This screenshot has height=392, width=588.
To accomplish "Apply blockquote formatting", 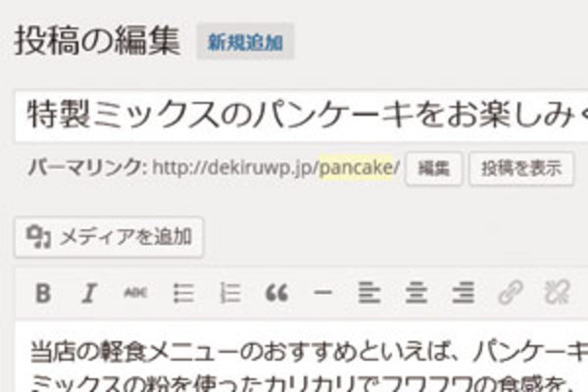I will 276,293.
